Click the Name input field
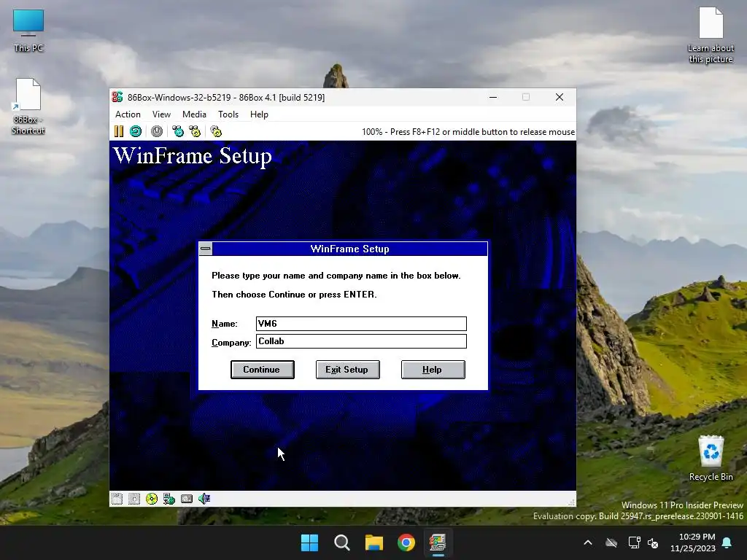The height and width of the screenshot is (560, 747). [361, 324]
